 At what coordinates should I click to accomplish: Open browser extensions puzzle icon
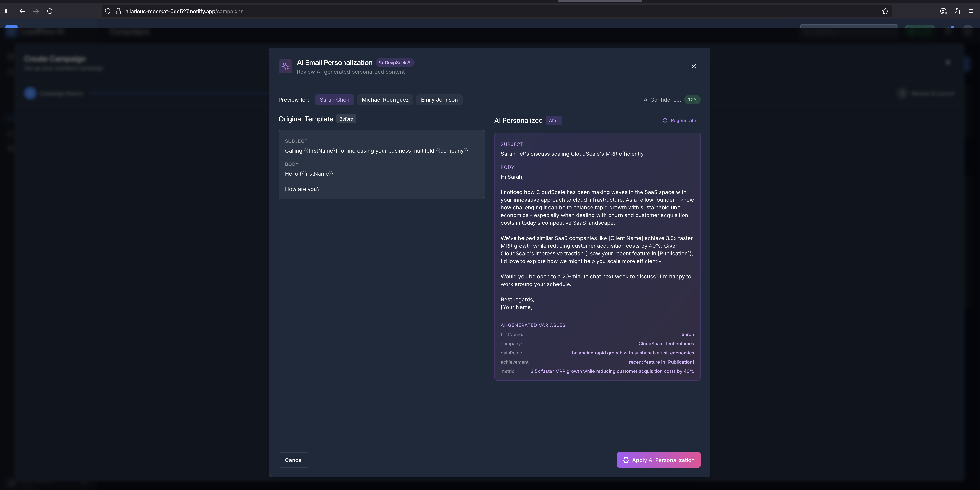pos(957,11)
